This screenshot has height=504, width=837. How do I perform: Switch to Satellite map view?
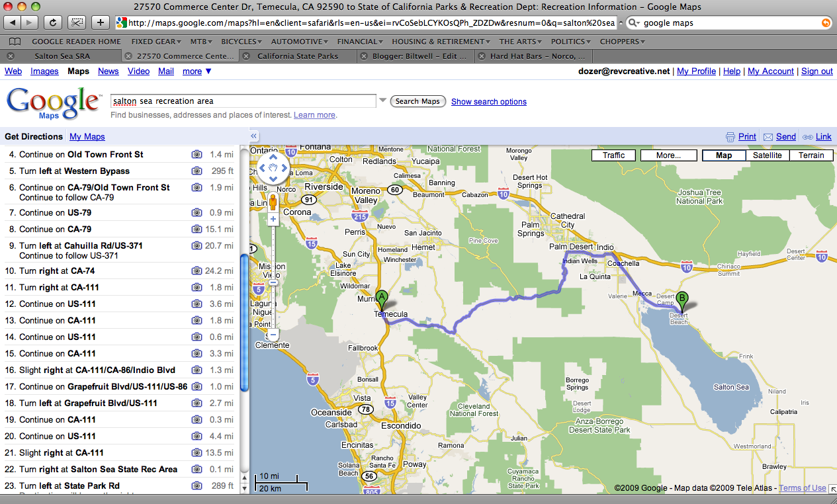coord(767,155)
